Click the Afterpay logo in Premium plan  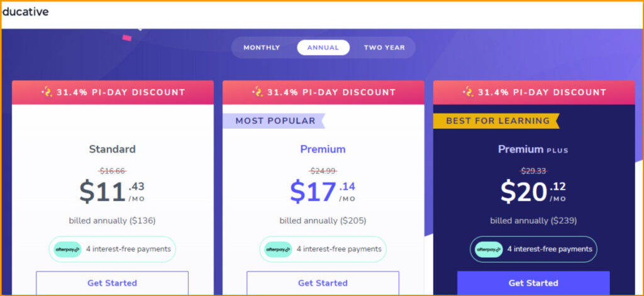coord(278,249)
